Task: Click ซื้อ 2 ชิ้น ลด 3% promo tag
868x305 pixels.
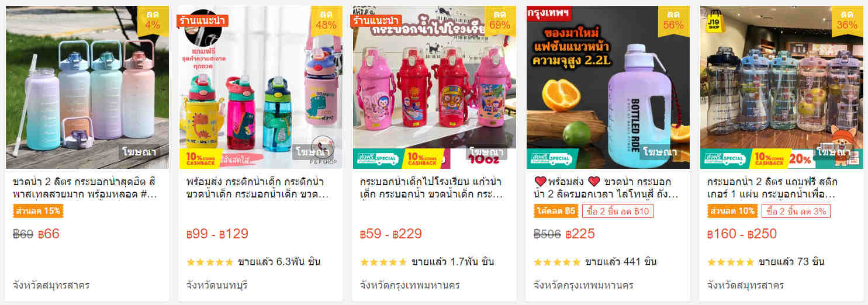Action: coord(796,211)
